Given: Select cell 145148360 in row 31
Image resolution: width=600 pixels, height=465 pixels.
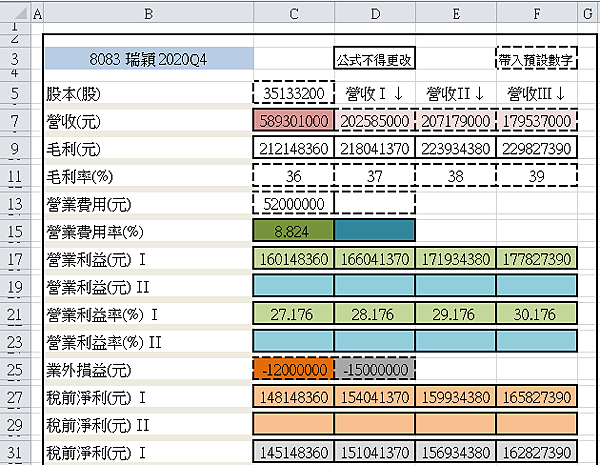Looking at the screenshot, I should [293, 452].
